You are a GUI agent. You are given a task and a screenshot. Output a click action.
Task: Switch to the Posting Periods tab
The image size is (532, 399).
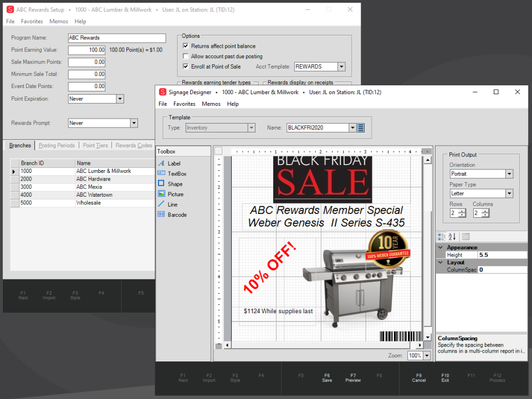pos(55,145)
